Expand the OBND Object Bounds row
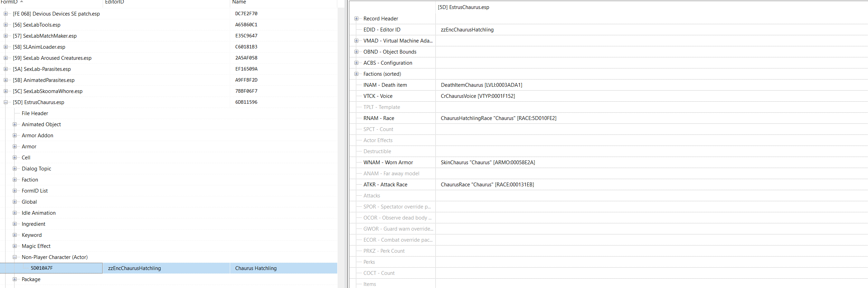Viewport: 868px width, 288px height. (x=356, y=52)
